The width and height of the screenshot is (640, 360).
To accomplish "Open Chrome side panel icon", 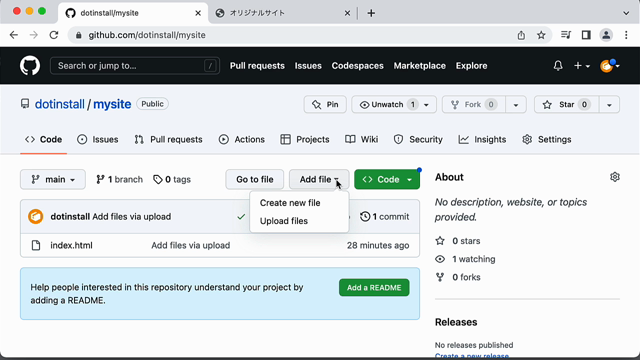I will (586, 35).
